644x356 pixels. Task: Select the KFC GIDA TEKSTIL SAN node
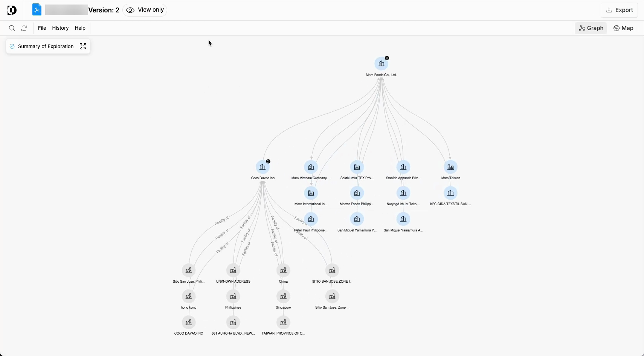tap(450, 193)
